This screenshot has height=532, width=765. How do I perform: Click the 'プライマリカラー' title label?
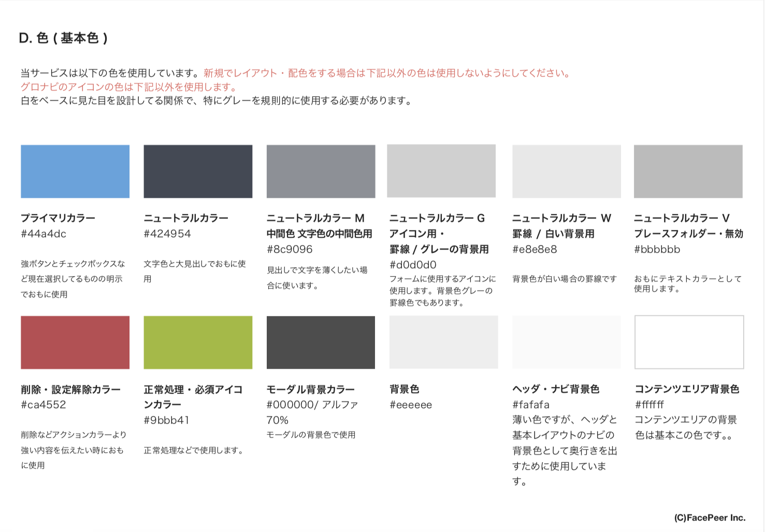(x=58, y=218)
